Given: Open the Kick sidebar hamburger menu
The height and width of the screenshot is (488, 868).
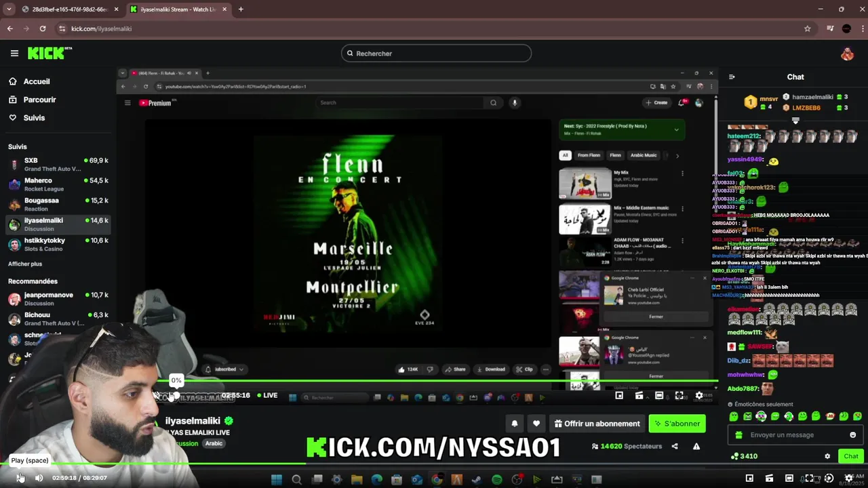Looking at the screenshot, I should (x=14, y=53).
